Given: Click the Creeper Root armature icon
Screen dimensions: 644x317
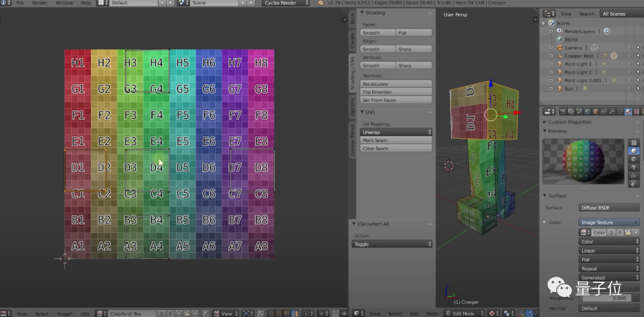Looking at the screenshot, I should 560,56.
